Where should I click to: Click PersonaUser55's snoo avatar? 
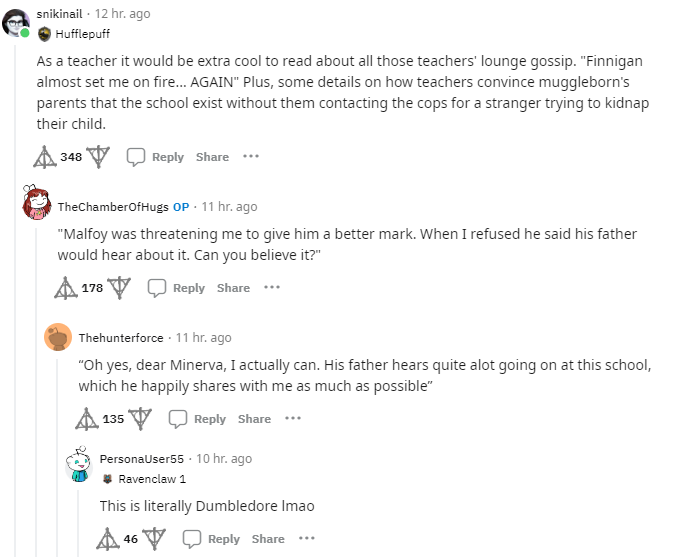[x=79, y=466]
